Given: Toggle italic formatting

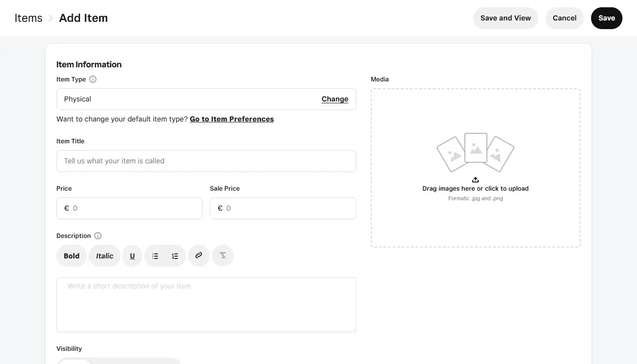Looking at the screenshot, I should pos(104,256).
